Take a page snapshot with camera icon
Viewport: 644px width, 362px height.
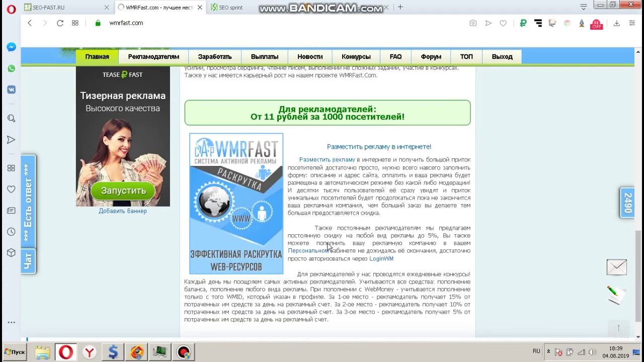tap(473, 23)
